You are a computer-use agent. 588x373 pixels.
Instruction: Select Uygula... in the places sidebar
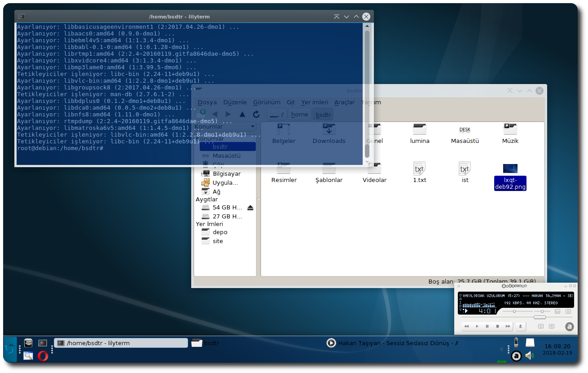(226, 182)
